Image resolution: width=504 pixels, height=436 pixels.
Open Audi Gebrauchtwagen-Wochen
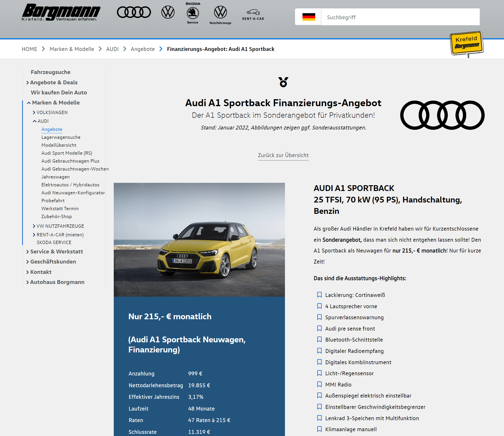click(75, 169)
